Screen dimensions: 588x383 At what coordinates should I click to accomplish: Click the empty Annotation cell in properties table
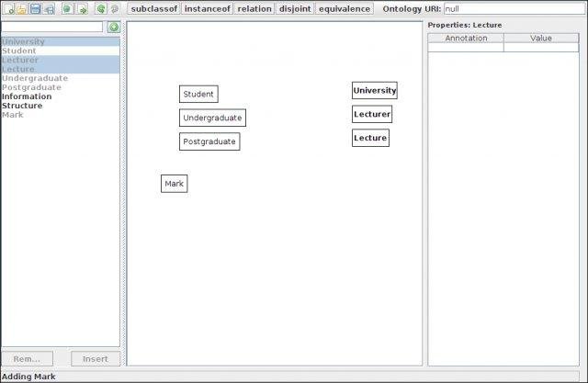click(466, 47)
